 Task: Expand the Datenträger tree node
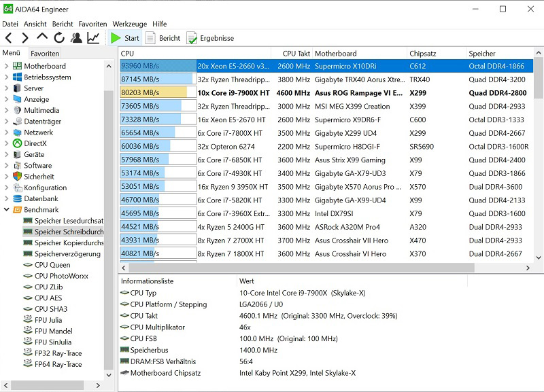tap(6, 122)
